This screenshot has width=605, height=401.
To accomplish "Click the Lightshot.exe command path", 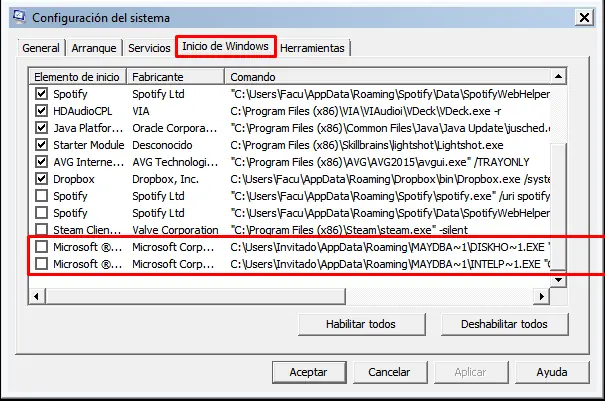I will (367, 145).
